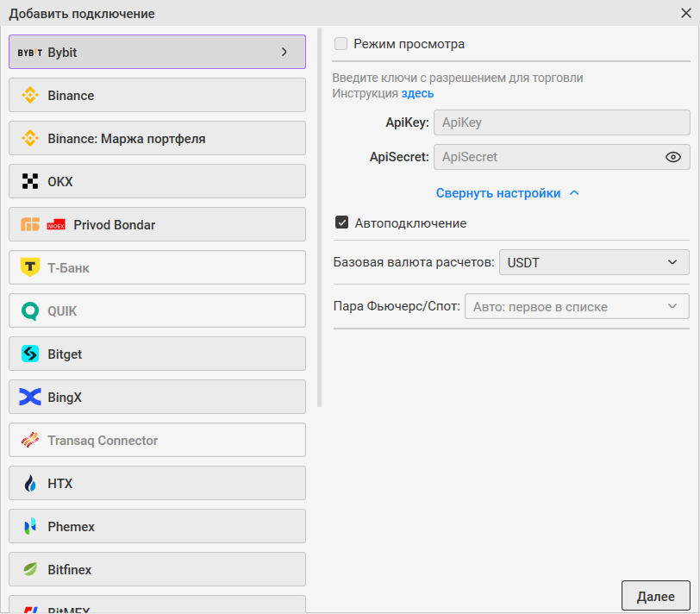
Task: Open the Пара Фьючерс/Спот dropdown
Action: [x=577, y=306]
